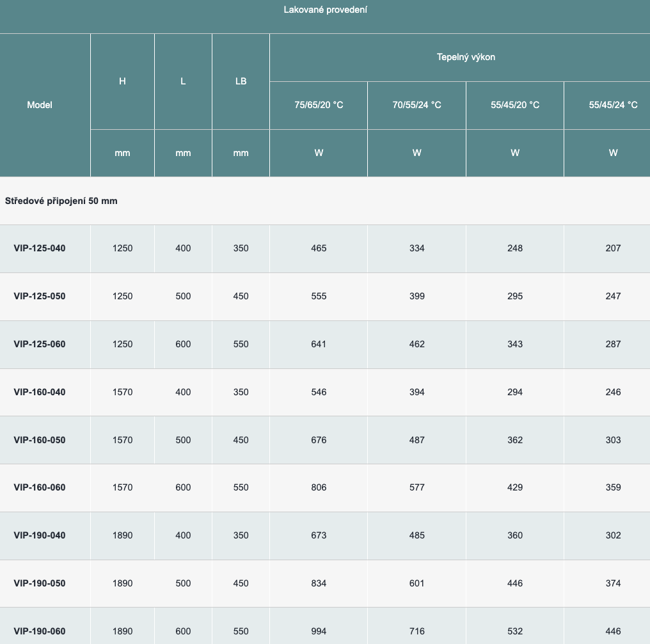The width and height of the screenshot is (650, 644).
Task: Select the Tepelný výkon header cell
Action: [x=466, y=57]
